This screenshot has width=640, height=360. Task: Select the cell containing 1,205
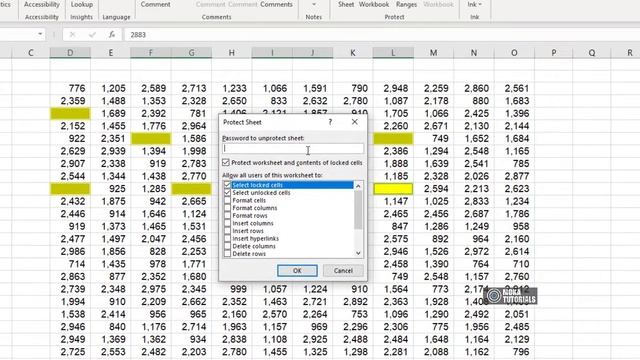tap(111, 88)
